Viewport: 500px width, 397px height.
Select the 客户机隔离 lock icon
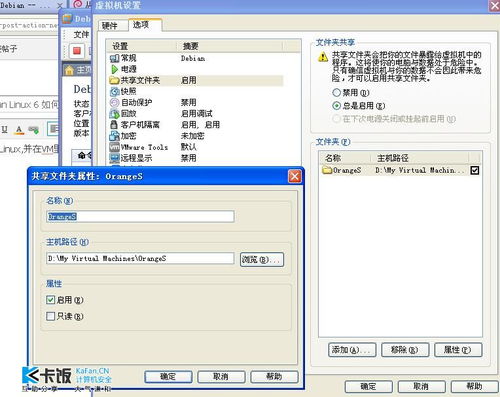click(114, 125)
